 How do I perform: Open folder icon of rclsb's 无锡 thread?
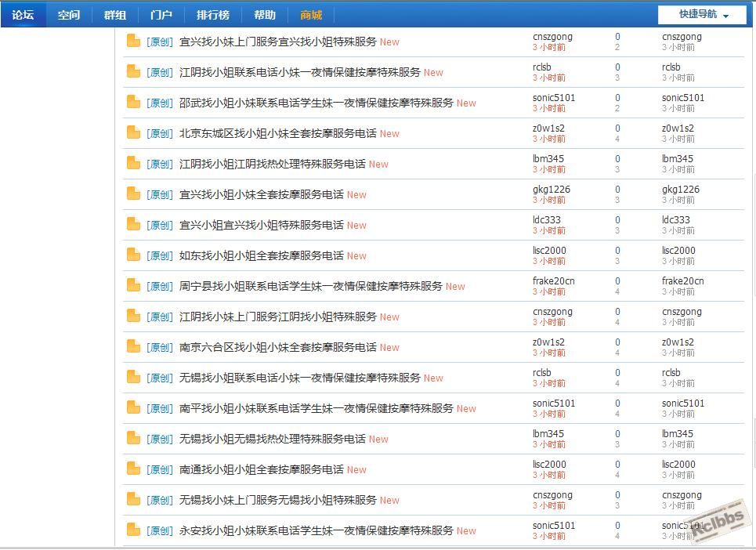pyautogui.click(x=133, y=377)
